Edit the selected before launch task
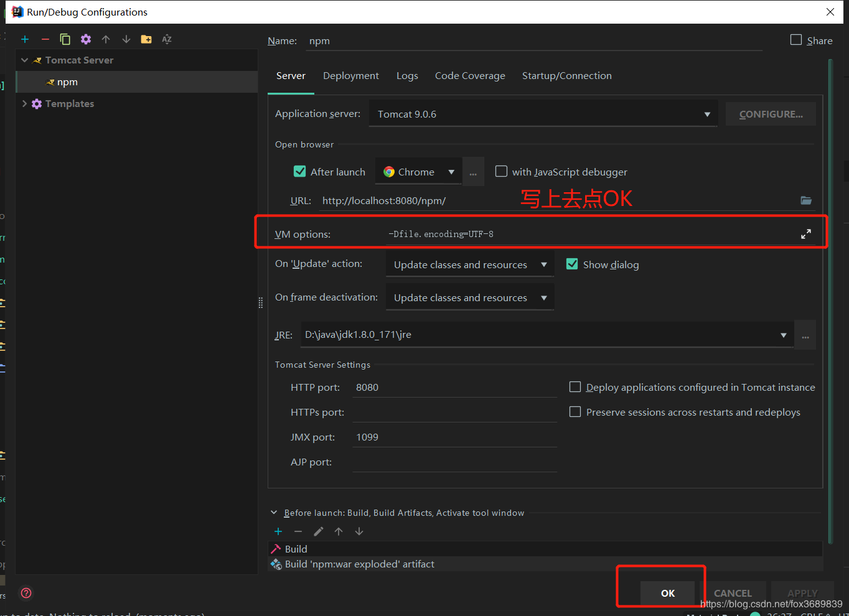The width and height of the screenshot is (849, 616). [x=319, y=531]
